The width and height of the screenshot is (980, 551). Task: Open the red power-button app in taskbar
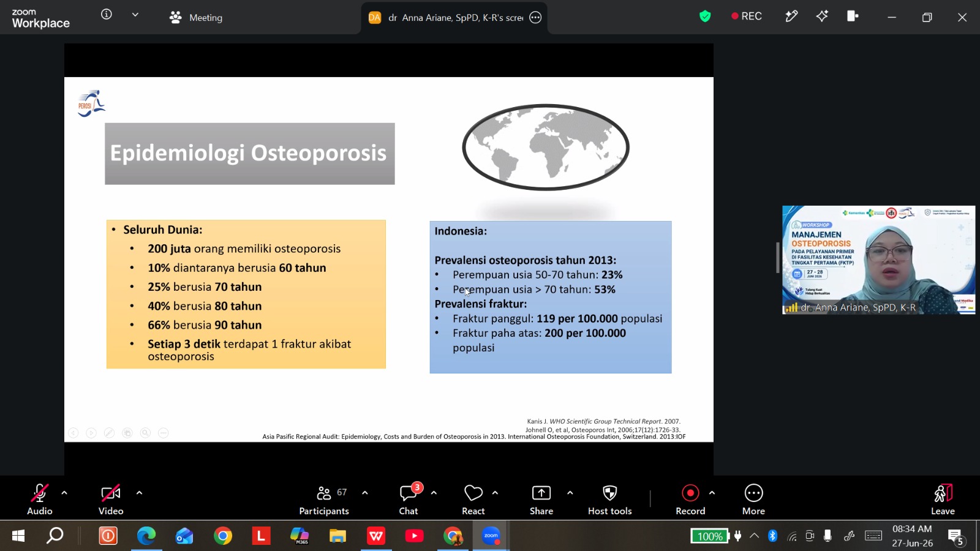(108, 536)
